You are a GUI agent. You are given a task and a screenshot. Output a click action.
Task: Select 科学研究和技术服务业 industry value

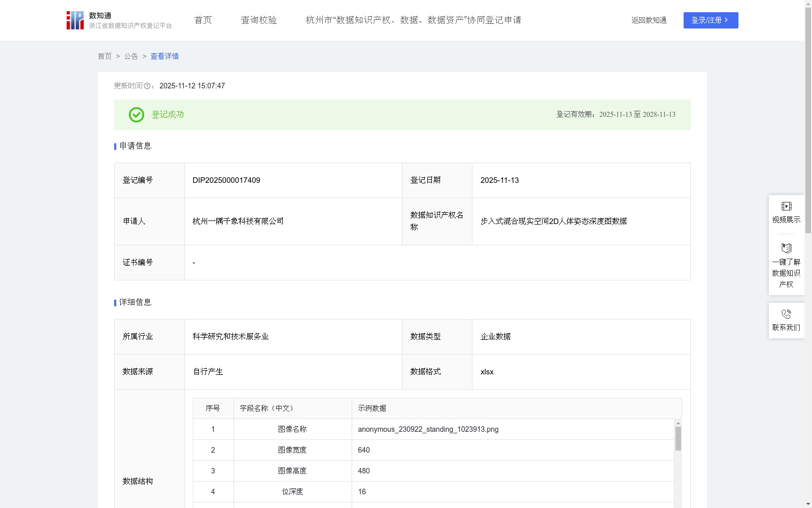pyautogui.click(x=230, y=337)
